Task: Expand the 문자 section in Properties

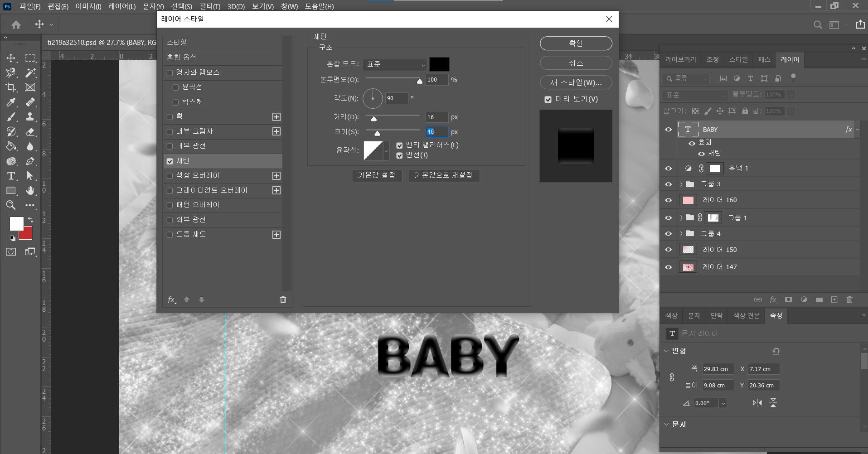Action: click(x=666, y=425)
